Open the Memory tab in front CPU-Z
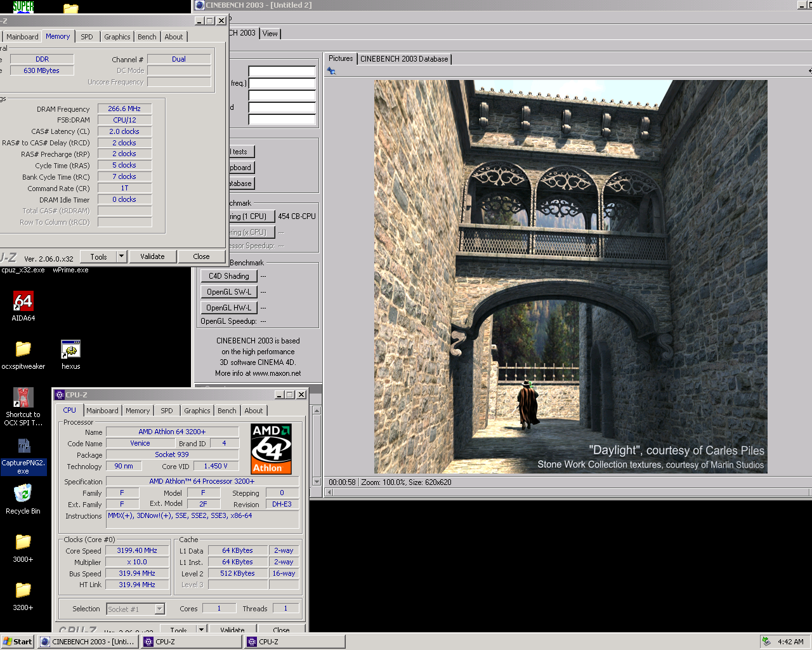Viewport: 812px width, 650px height. click(138, 411)
